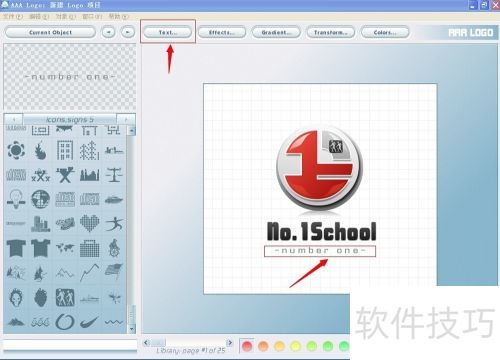Click the current object preview thumbnail
The image size is (500, 360).
70,77
